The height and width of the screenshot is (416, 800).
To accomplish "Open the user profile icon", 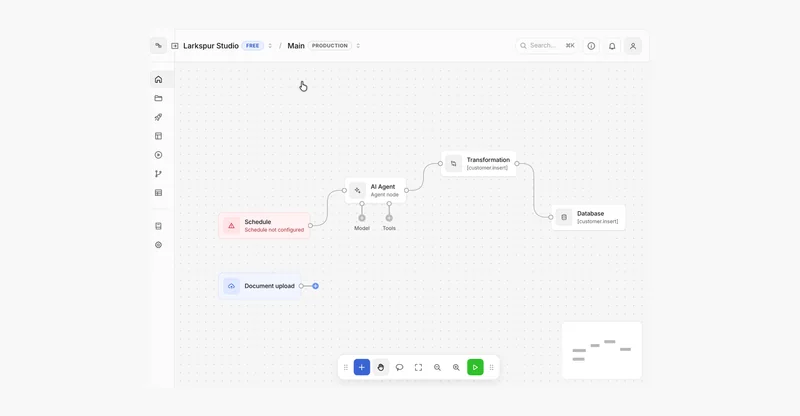I will coord(633,46).
